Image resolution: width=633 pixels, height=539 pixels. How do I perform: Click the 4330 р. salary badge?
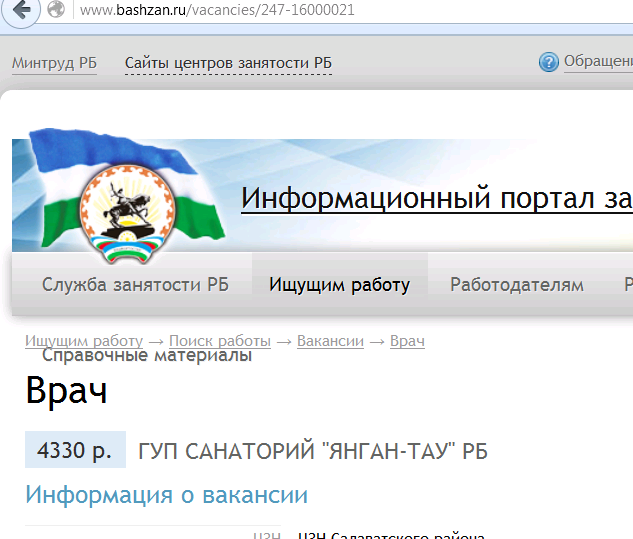75,451
